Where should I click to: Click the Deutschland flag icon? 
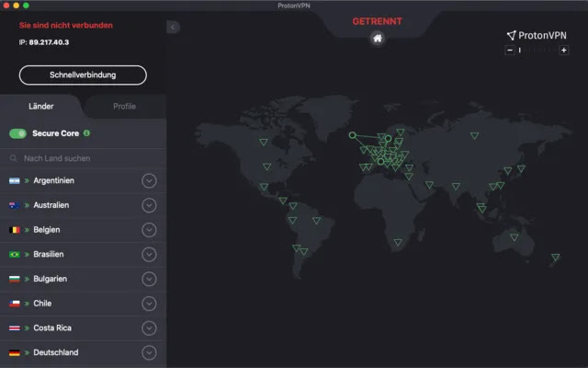click(x=15, y=352)
